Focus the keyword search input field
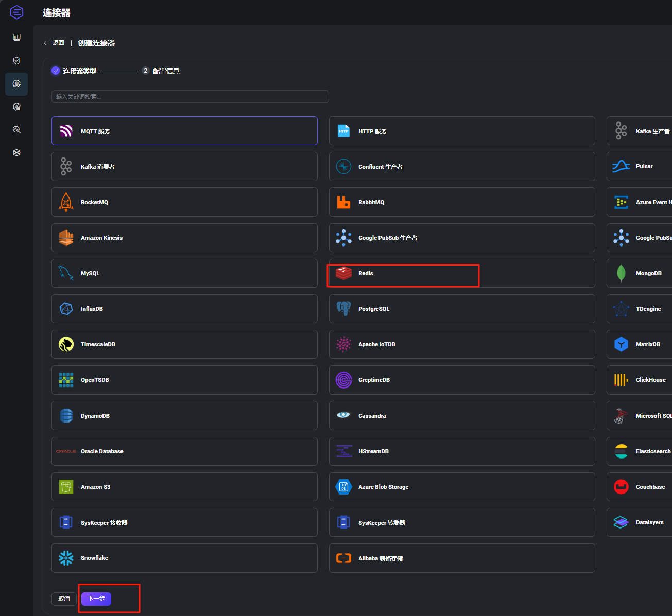The height and width of the screenshot is (616, 672). (190, 96)
